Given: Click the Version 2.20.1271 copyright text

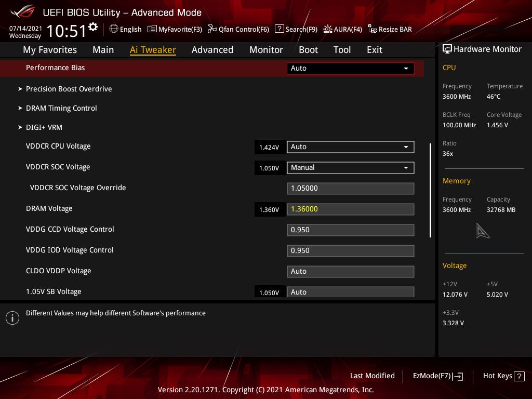Looking at the screenshot, I should click(x=265, y=390).
